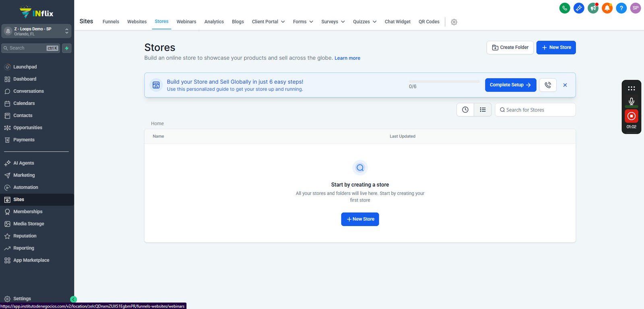Screen dimensions: 644x309
Task: Click the green phone dialer icon
Action: [565, 8]
